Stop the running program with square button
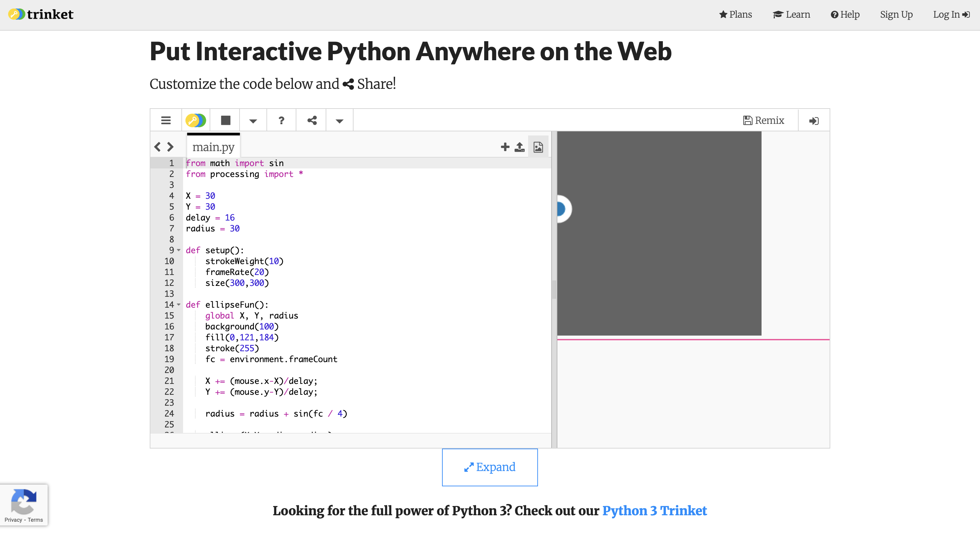The height and width of the screenshot is (535, 980). 226,120
